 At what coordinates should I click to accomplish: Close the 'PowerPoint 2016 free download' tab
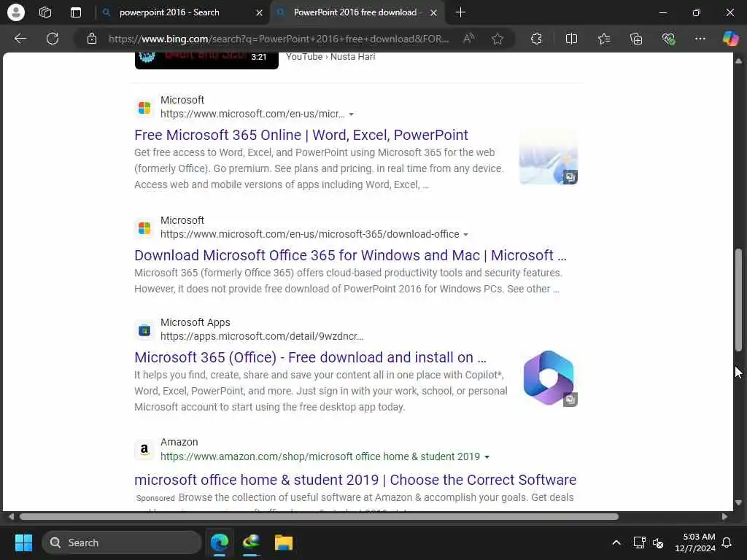[433, 13]
